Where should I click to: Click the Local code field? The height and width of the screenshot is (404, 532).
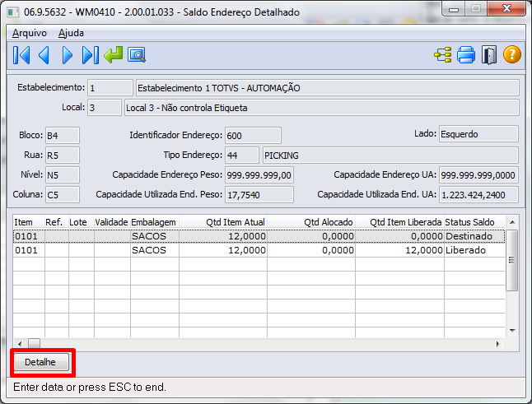click(105, 108)
